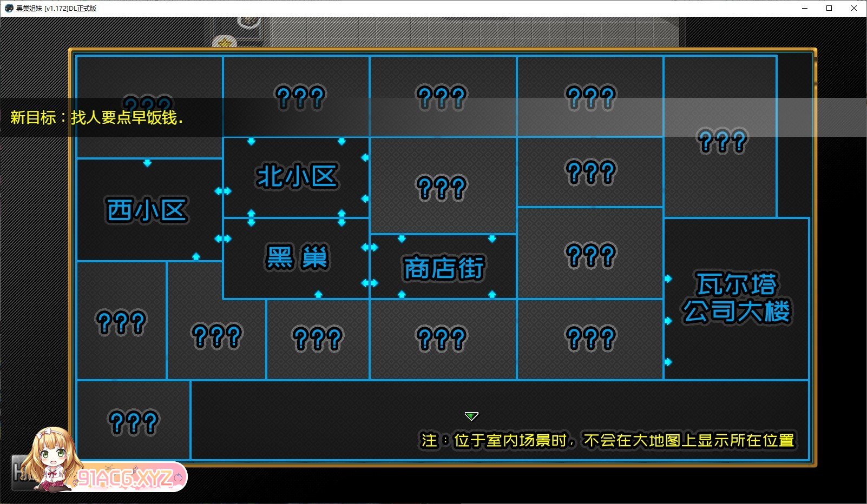Click the green continue arrow indicator
867x504 pixels.
pyautogui.click(x=471, y=416)
